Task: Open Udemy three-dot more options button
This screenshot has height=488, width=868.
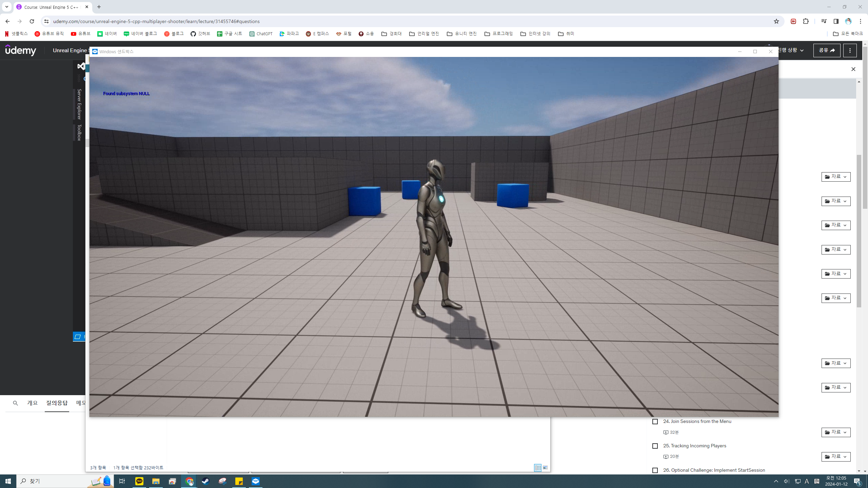Action: pos(850,50)
